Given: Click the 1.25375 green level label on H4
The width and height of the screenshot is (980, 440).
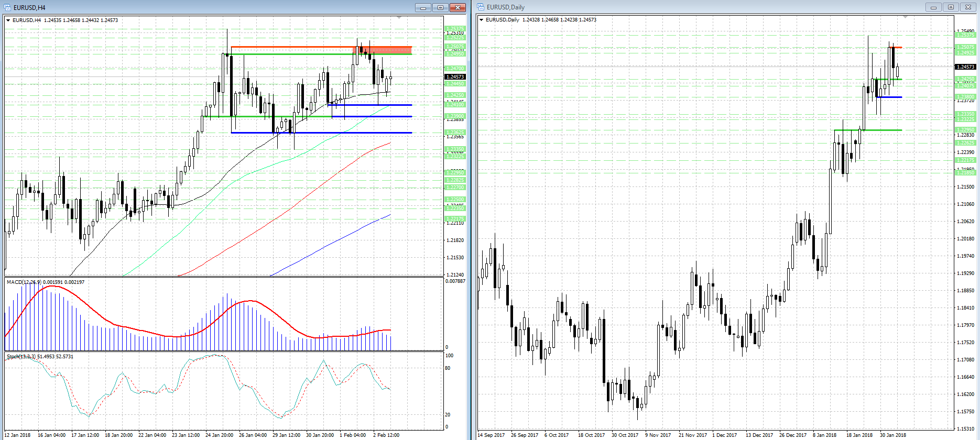Looking at the screenshot, I should point(455,29).
